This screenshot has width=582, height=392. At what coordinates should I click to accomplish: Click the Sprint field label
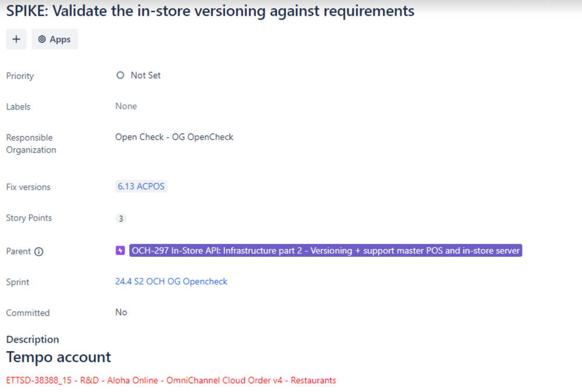coord(17,282)
